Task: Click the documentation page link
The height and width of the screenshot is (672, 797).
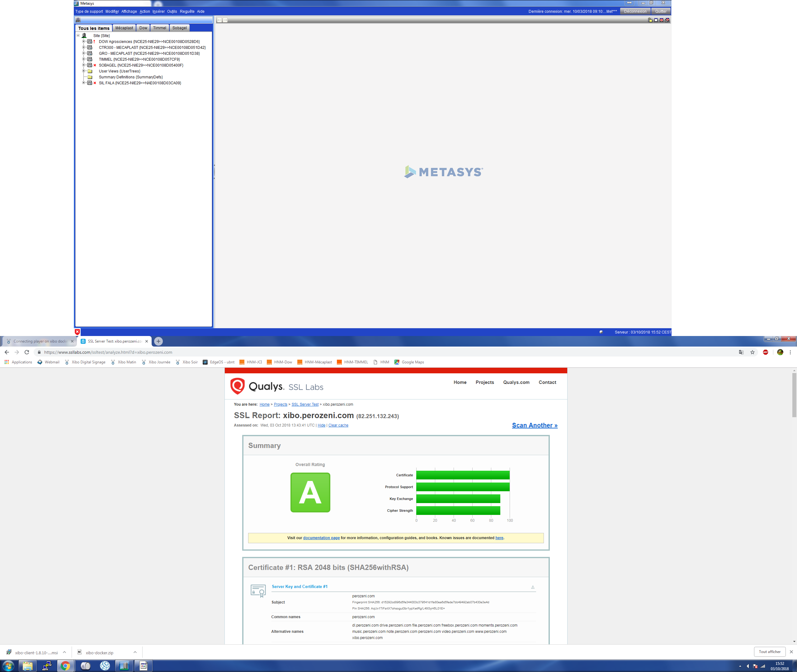Action: coord(321,538)
